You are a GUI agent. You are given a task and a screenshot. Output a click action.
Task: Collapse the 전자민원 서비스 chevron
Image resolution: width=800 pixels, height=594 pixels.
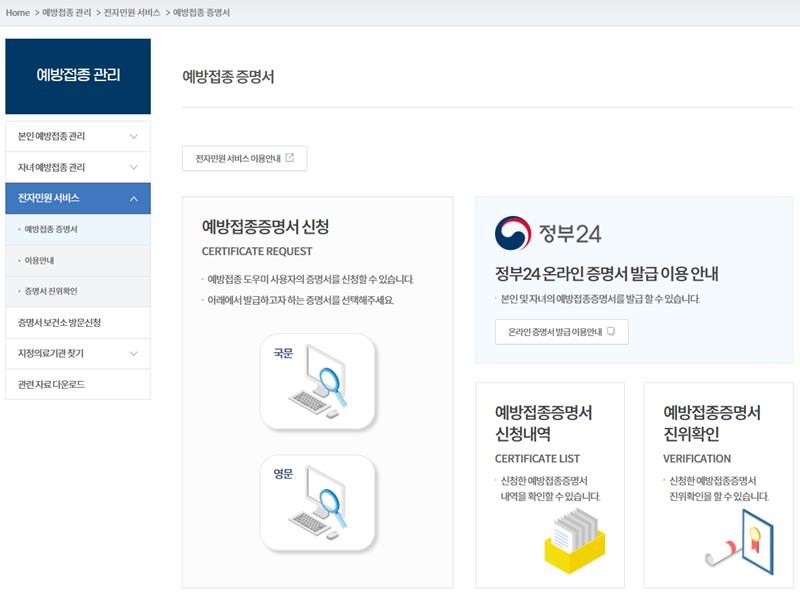134,199
